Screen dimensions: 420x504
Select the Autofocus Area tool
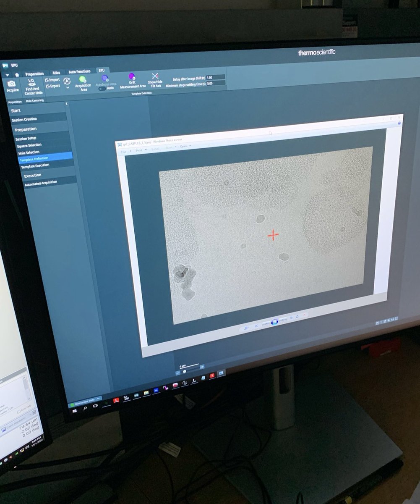[105, 81]
